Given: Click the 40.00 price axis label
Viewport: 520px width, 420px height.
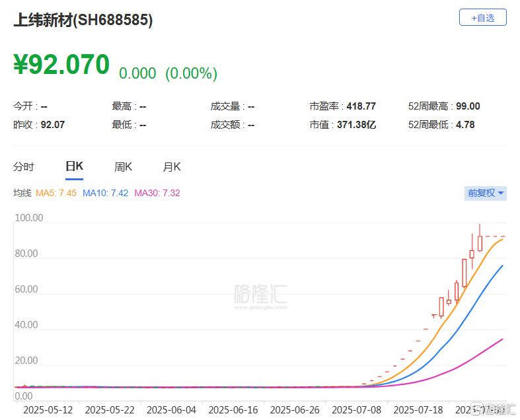Looking at the screenshot, I should coord(26,325).
